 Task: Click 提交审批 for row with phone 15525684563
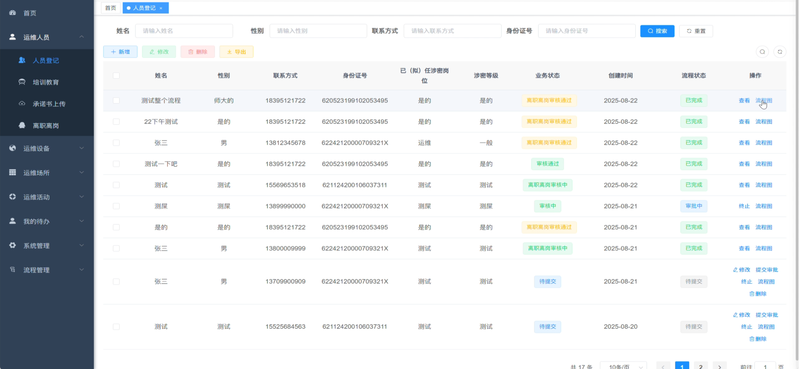(767, 315)
